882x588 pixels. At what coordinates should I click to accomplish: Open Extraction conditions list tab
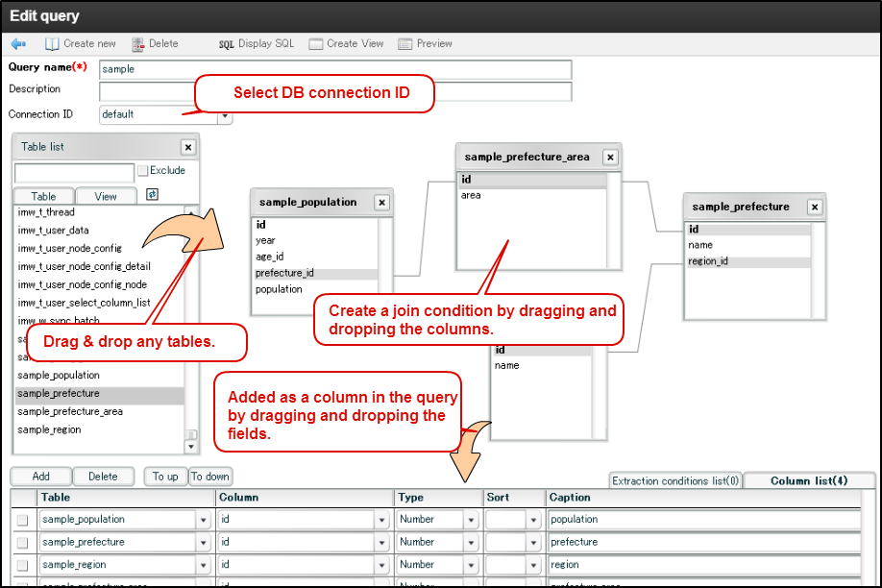675,480
